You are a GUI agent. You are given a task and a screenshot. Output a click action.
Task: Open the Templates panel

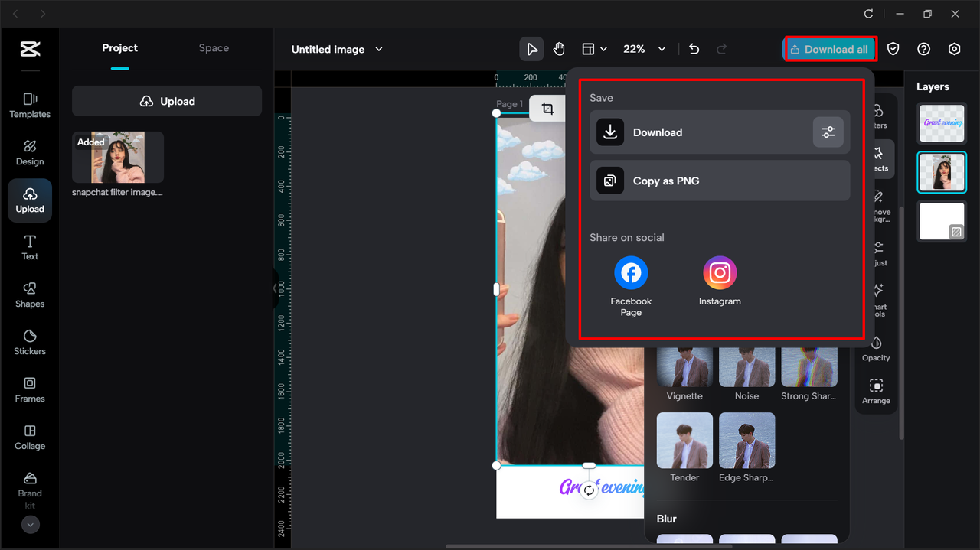pyautogui.click(x=29, y=106)
